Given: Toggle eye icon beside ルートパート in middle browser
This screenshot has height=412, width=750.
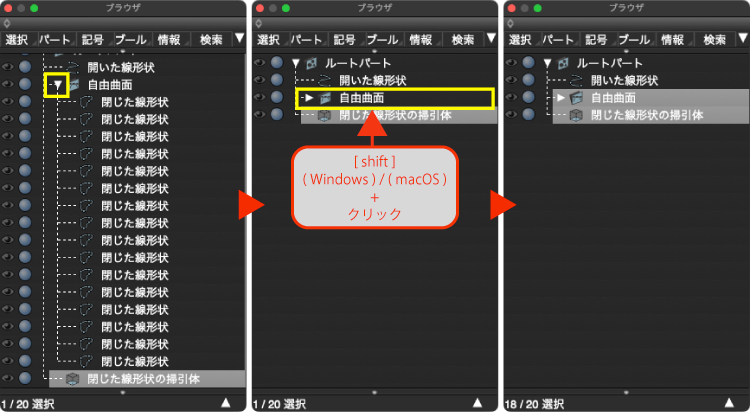Looking at the screenshot, I should pos(259,63).
